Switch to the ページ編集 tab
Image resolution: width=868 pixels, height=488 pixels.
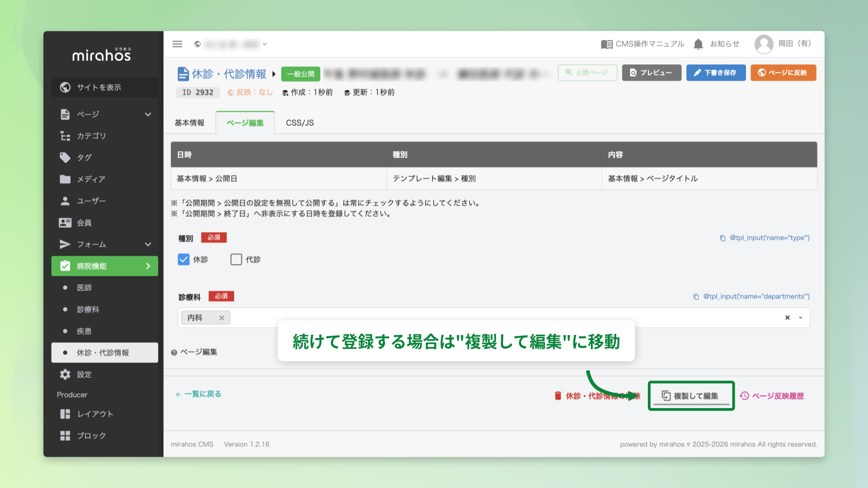[245, 123]
